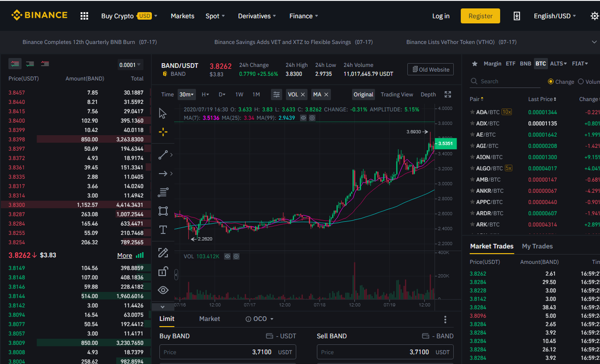600x364 pixels.
Task: Show buy orders only view icon
Action: tap(30, 64)
